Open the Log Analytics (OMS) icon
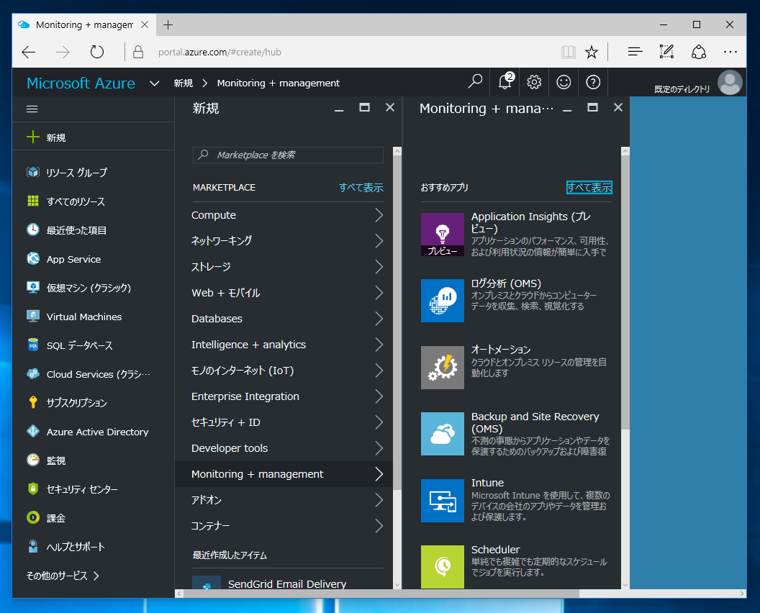Image resolution: width=760 pixels, height=613 pixels. [442, 300]
